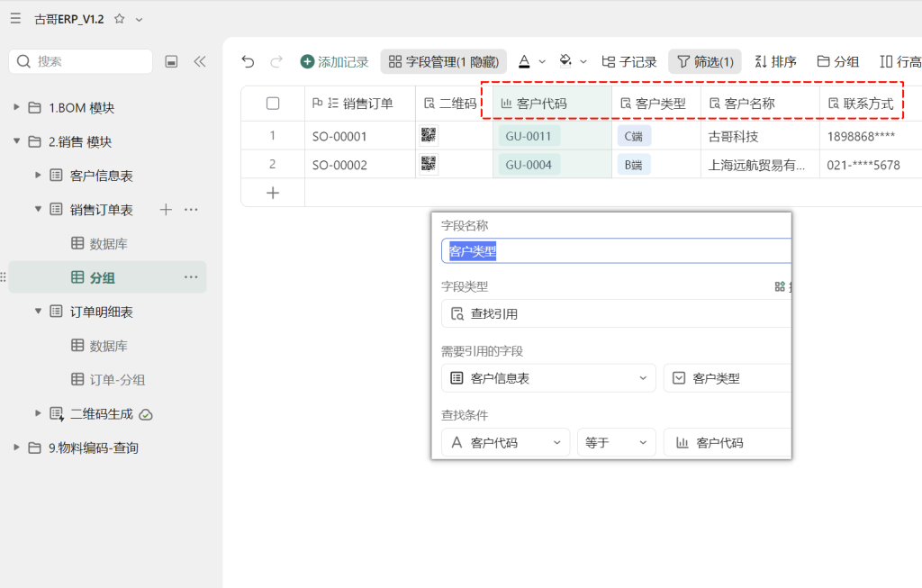Open 客户代码 condition field dropdown
922x588 pixels.
[x=506, y=442]
